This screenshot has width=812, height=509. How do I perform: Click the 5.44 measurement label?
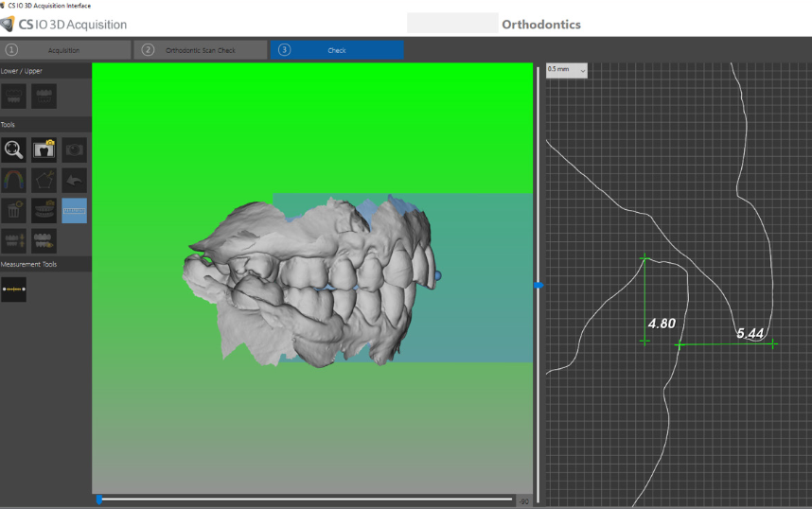click(x=750, y=333)
